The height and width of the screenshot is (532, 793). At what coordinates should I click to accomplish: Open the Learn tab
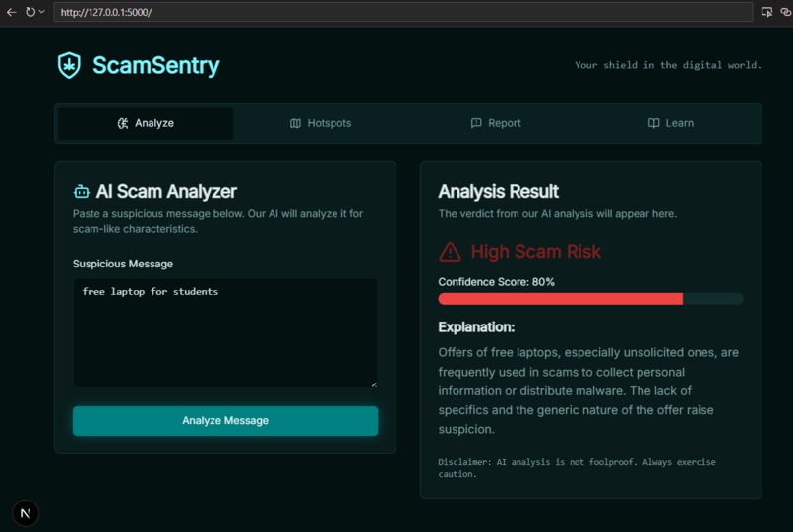[x=671, y=123]
